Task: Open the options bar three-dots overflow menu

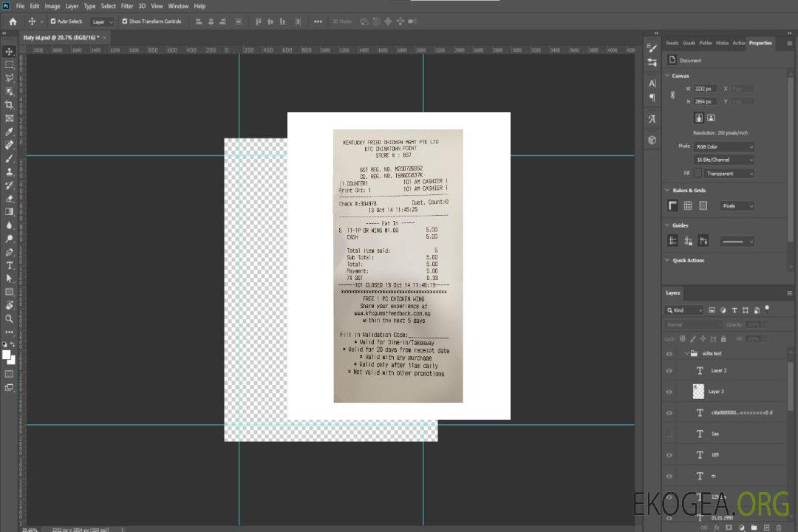Action: click(318, 21)
